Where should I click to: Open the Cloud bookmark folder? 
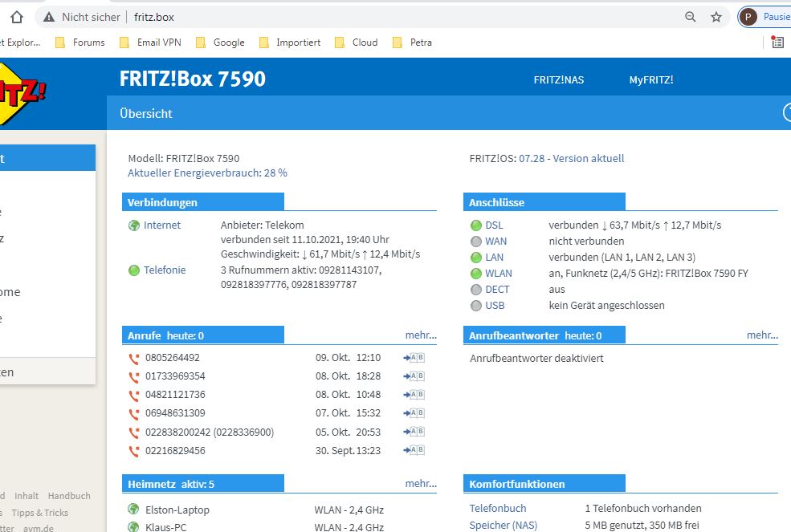pyautogui.click(x=357, y=43)
